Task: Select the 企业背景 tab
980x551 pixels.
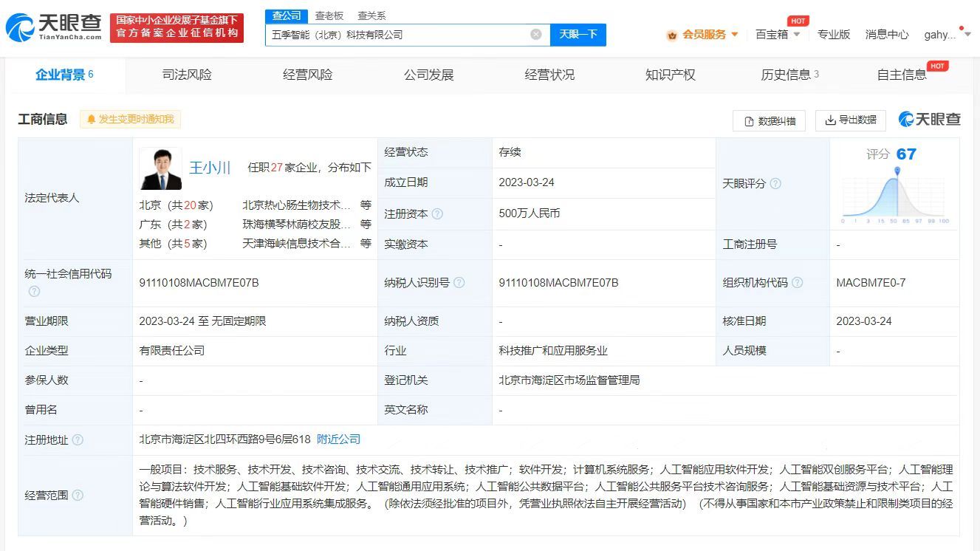Action: click(65, 75)
